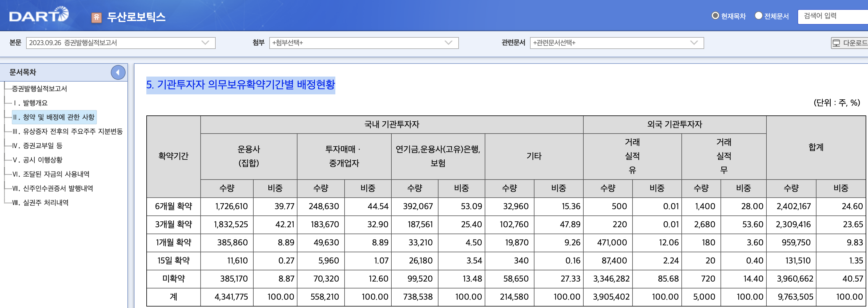
Task: Open Ⅳ. 증권교부일 등 section
Action: (37, 146)
